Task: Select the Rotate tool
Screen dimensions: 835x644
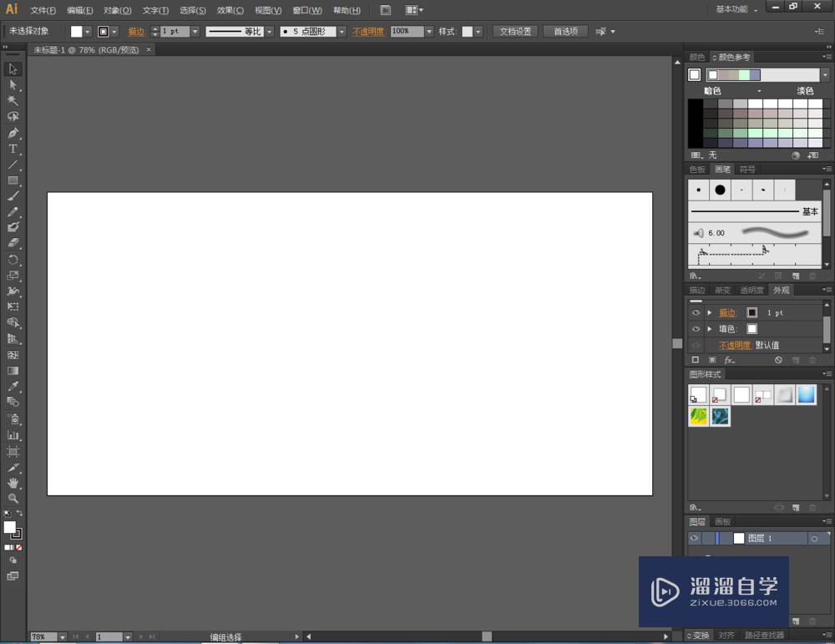Action: tap(13, 260)
